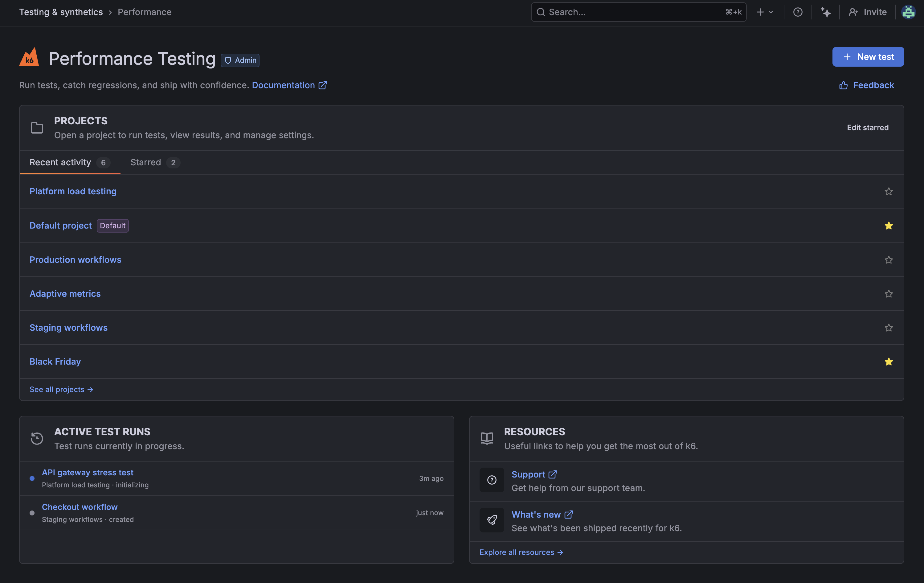The height and width of the screenshot is (583, 924).
Task: Open the help question mark icon
Action: point(798,12)
